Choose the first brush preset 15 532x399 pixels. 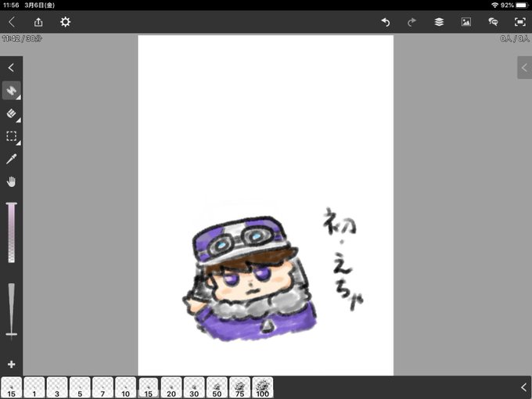coord(12,387)
